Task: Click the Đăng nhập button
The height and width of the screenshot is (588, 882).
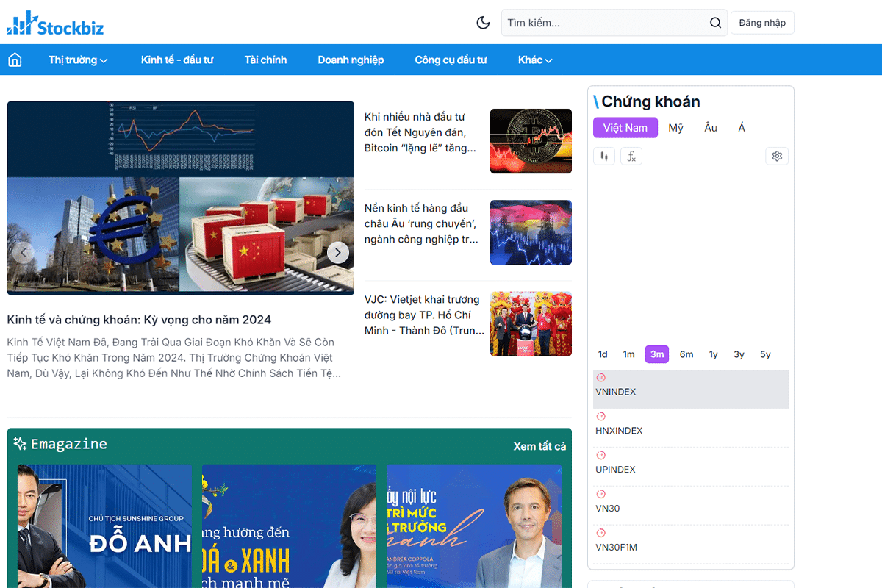Action: (x=762, y=23)
